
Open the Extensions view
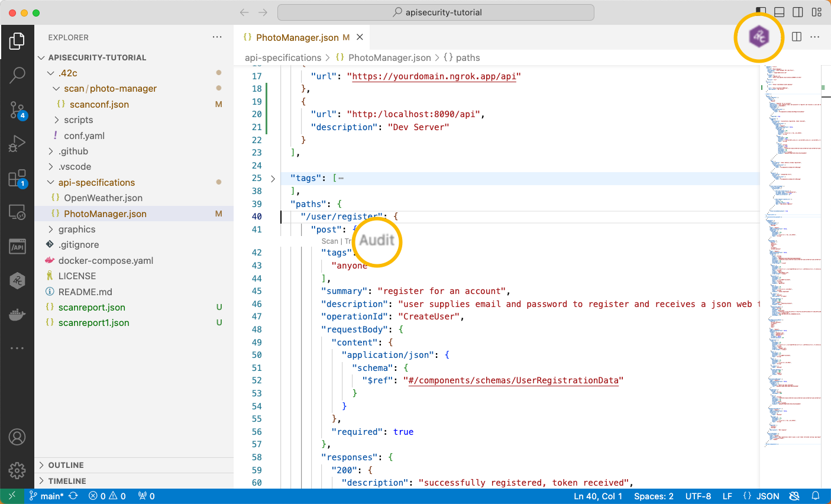click(17, 178)
